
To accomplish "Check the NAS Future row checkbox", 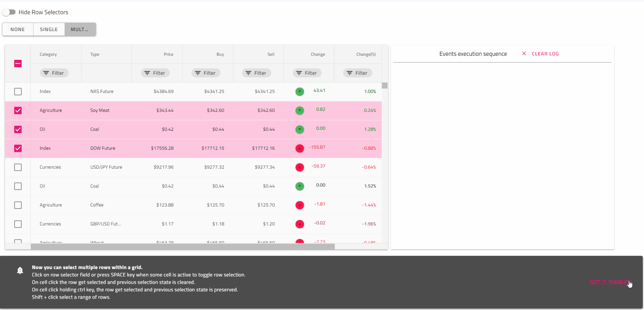I will 18,92.
